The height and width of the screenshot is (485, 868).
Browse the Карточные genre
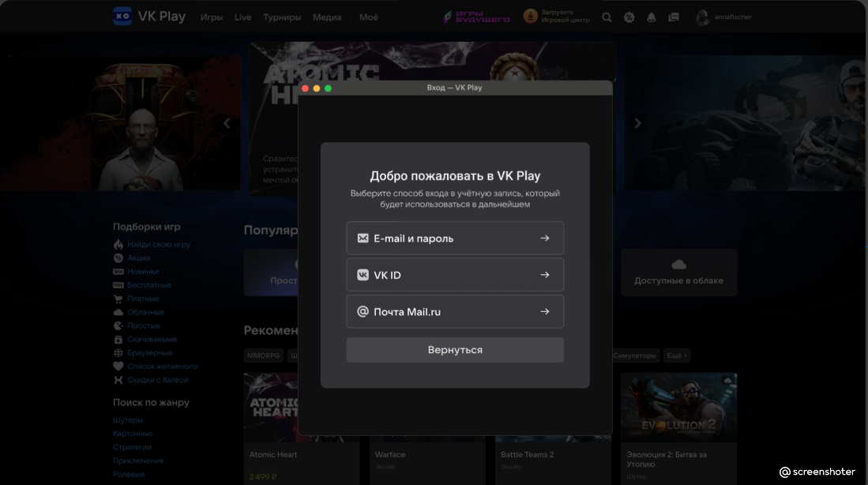pos(133,434)
